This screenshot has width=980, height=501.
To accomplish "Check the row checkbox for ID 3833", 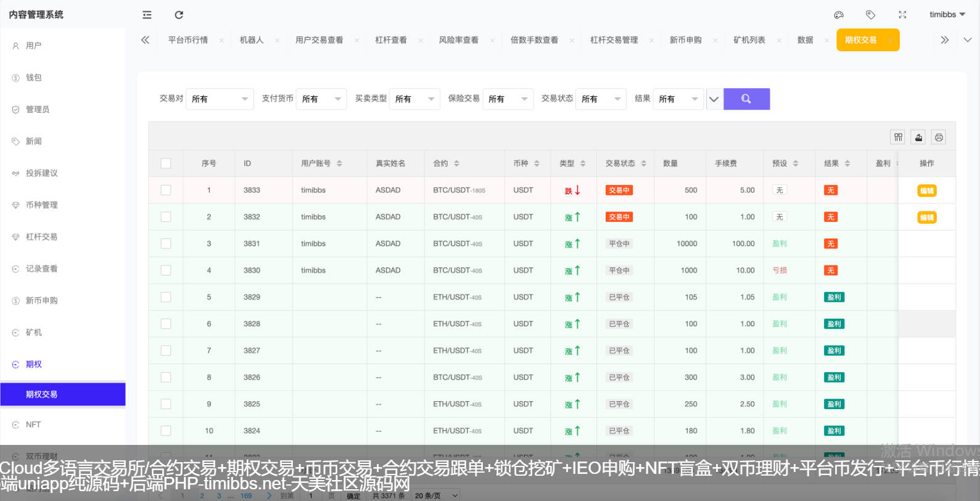I will [x=166, y=190].
